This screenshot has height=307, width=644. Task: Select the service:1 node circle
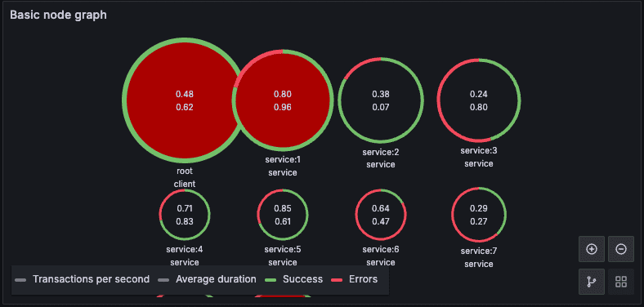pos(283,100)
